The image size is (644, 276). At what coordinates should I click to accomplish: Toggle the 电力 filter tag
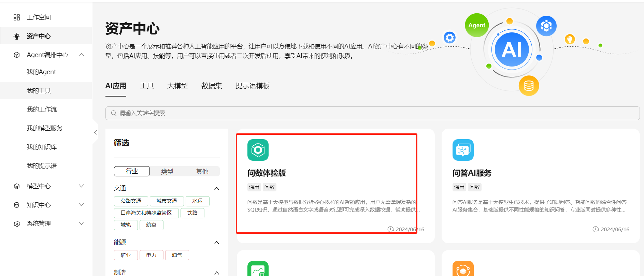click(152, 255)
